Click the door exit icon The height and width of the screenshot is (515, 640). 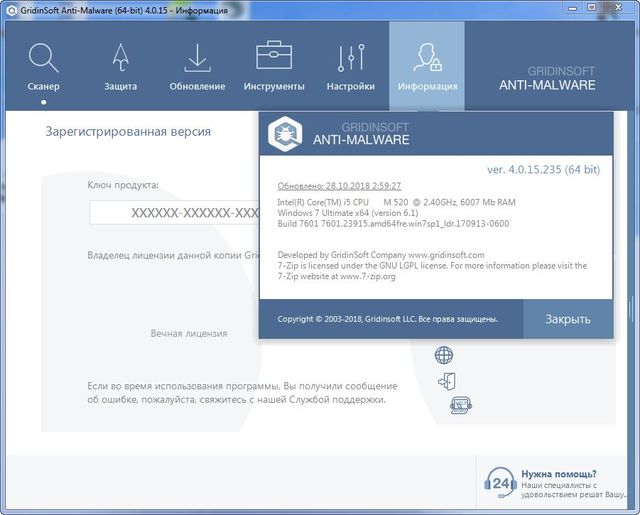[446, 380]
